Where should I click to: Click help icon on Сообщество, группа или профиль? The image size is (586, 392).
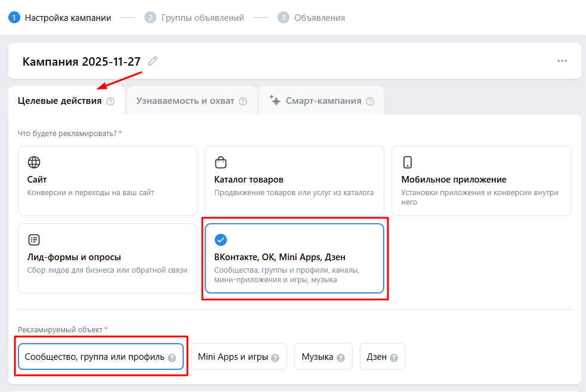pos(172,358)
